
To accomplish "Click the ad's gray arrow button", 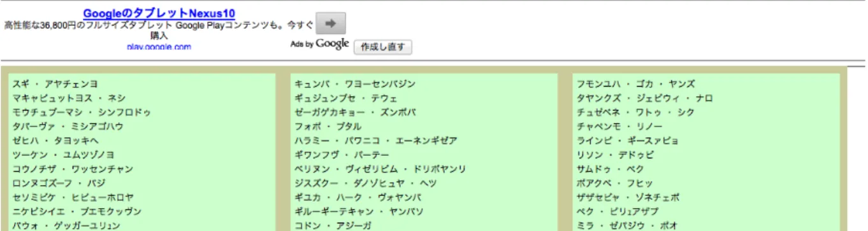I will [330, 23].
